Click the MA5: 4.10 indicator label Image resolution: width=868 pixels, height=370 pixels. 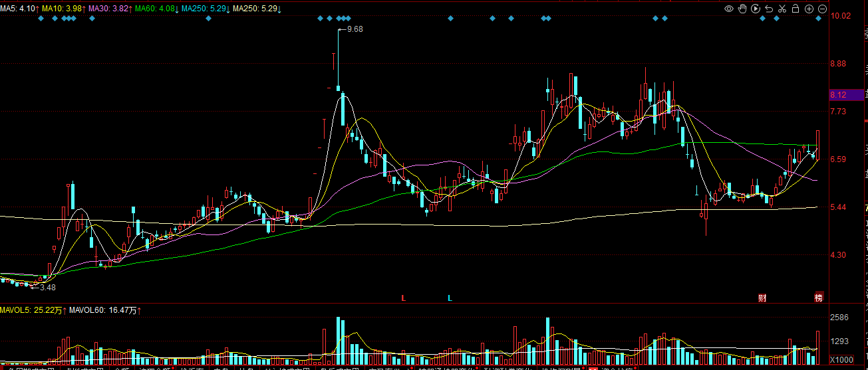[19, 8]
